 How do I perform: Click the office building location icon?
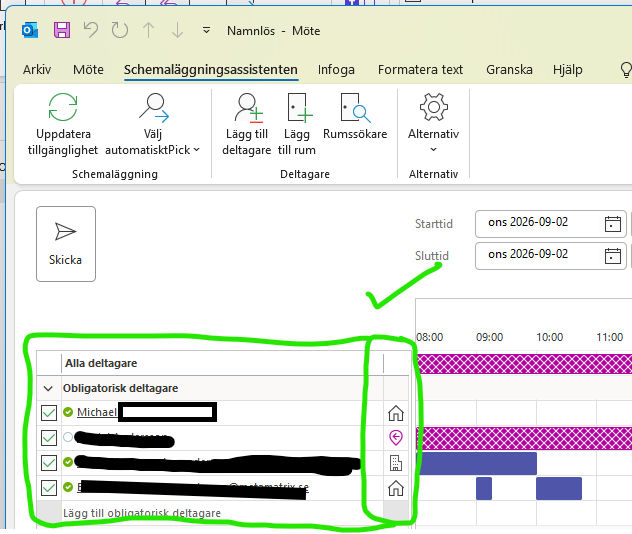click(396, 463)
